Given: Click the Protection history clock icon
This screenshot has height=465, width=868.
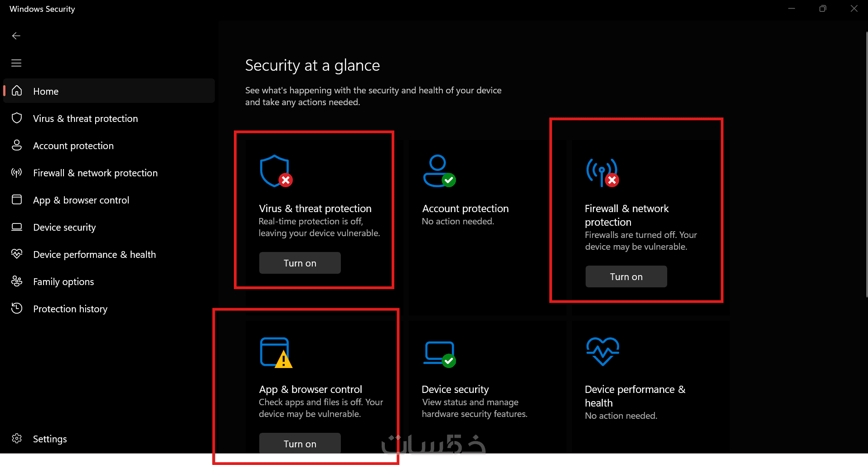Looking at the screenshot, I should [17, 309].
